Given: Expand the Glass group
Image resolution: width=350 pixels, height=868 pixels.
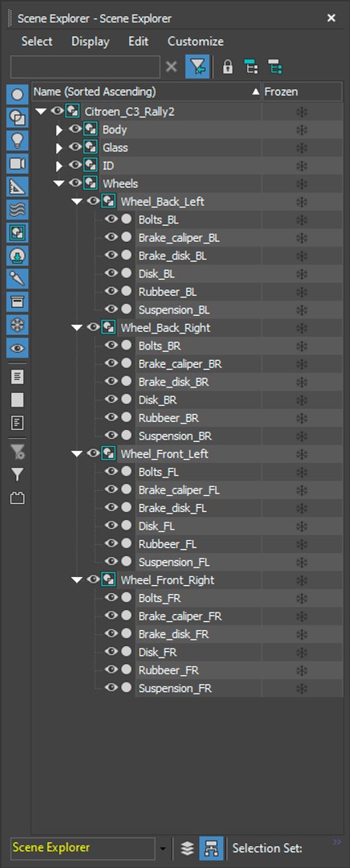Looking at the screenshot, I should 59,148.
